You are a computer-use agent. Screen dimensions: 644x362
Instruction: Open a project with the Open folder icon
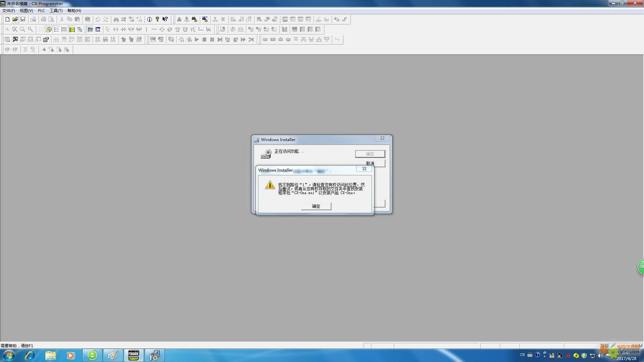click(x=15, y=19)
